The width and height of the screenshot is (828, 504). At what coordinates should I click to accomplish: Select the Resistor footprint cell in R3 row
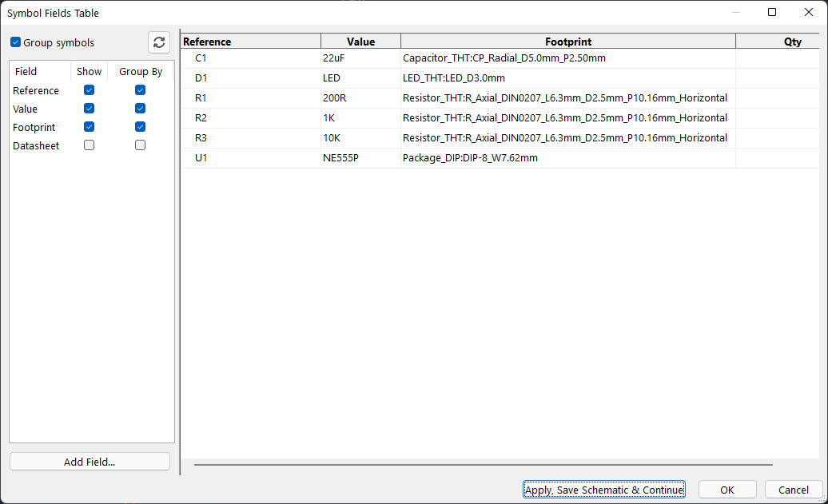[x=568, y=138]
